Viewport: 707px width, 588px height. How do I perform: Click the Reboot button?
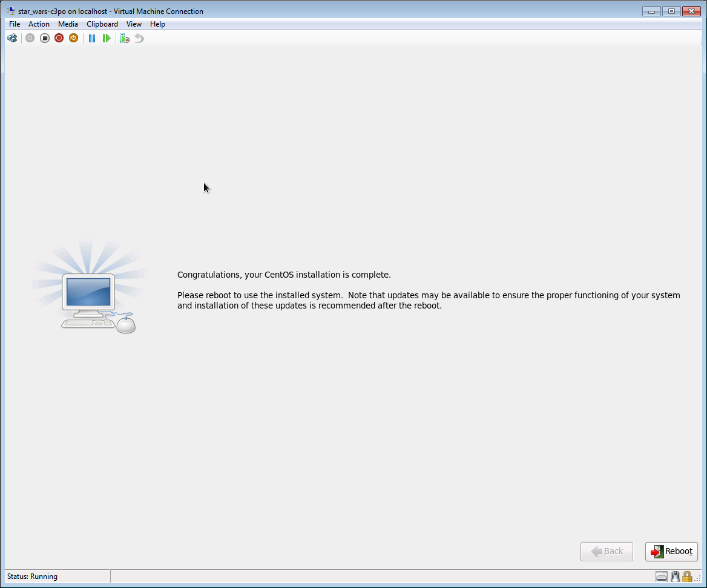tap(671, 552)
